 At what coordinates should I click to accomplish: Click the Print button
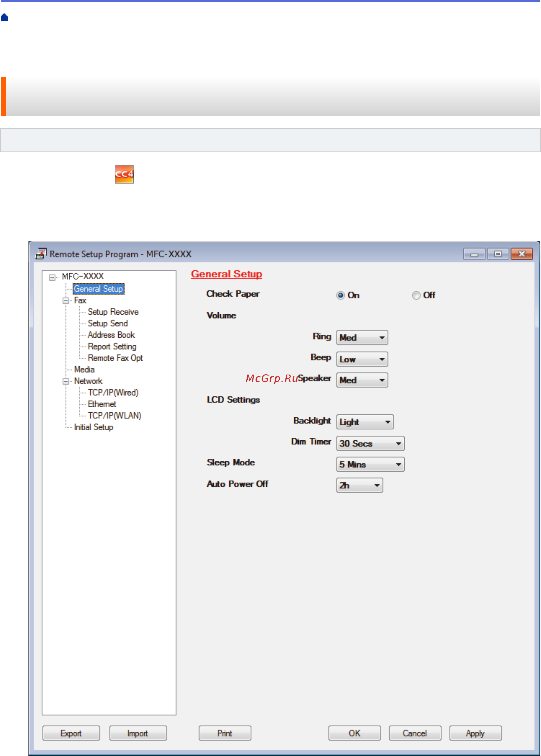tap(225, 733)
